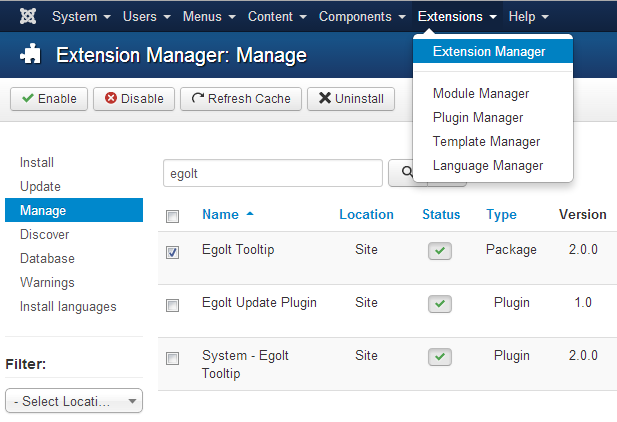Click the Egolt Update Plugin name
Viewport: 617px width, 422px height.
(x=259, y=303)
